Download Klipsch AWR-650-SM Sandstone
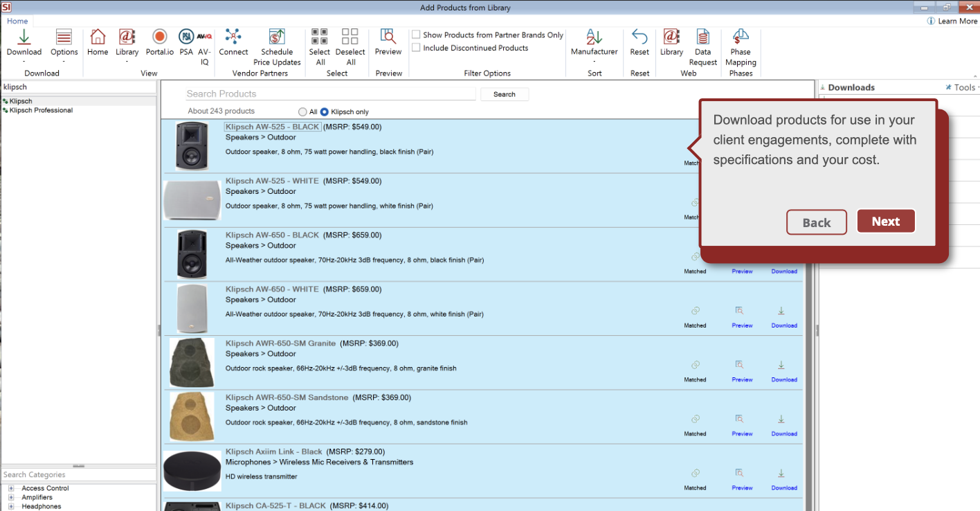980x511 pixels. click(784, 424)
